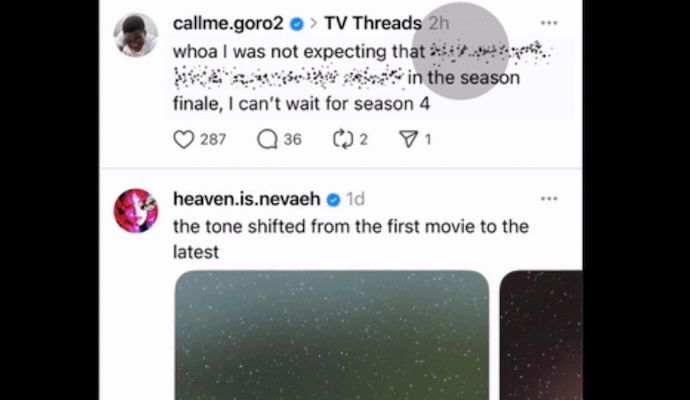
Task: View the 36 replies count
Action: [x=293, y=139]
